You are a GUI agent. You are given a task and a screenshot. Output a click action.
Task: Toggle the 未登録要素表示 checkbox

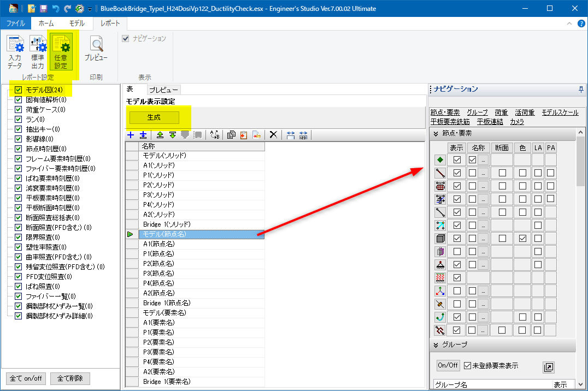(467, 365)
